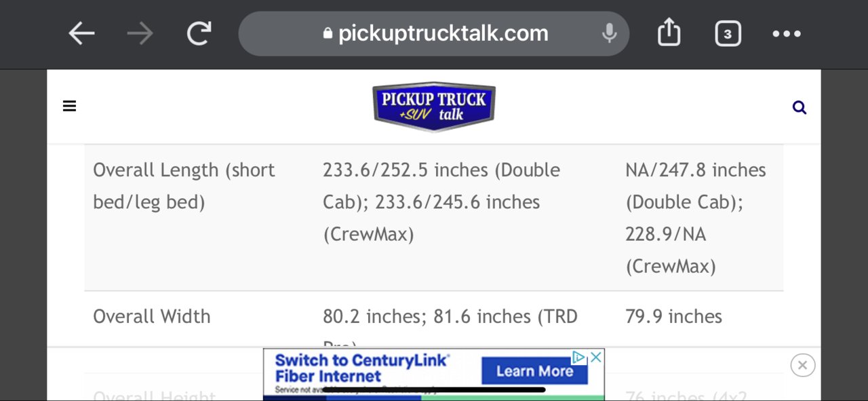Go back with the browser back arrow
Viewport: 868px width, 401px height.
tap(81, 33)
